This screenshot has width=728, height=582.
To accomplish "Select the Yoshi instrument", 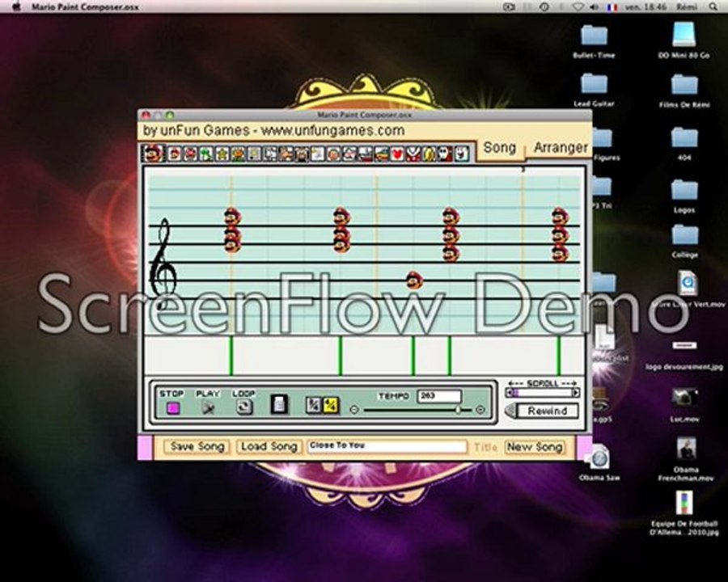I will pyautogui.click(x=206, y=154).
